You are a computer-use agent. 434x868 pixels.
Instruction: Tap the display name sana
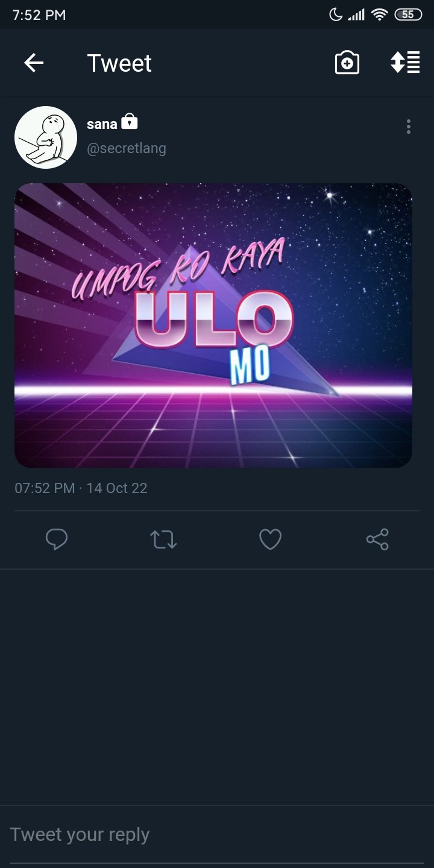tap(102, 124)
